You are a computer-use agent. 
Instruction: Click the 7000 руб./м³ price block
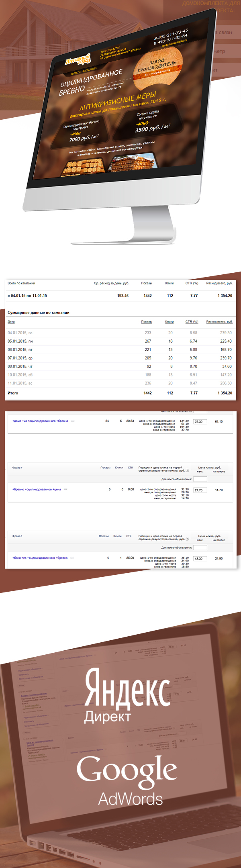[x=81, y=132]
